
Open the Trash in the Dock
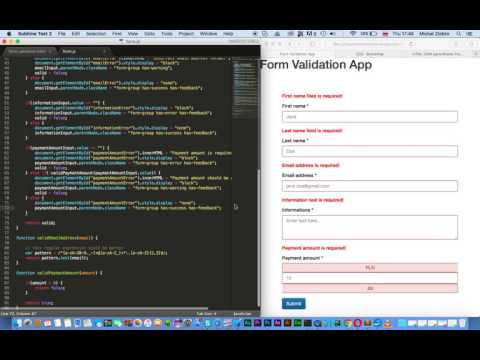(x=462, y=323)
